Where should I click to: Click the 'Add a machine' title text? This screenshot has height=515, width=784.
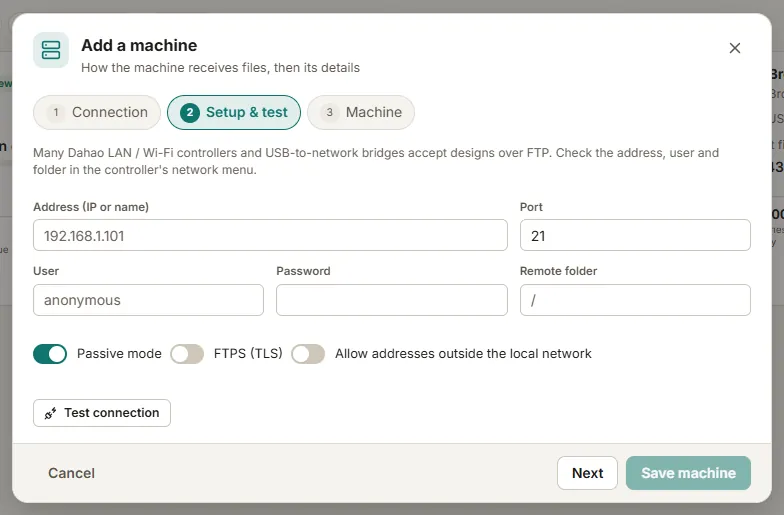[x=140, y=46]
